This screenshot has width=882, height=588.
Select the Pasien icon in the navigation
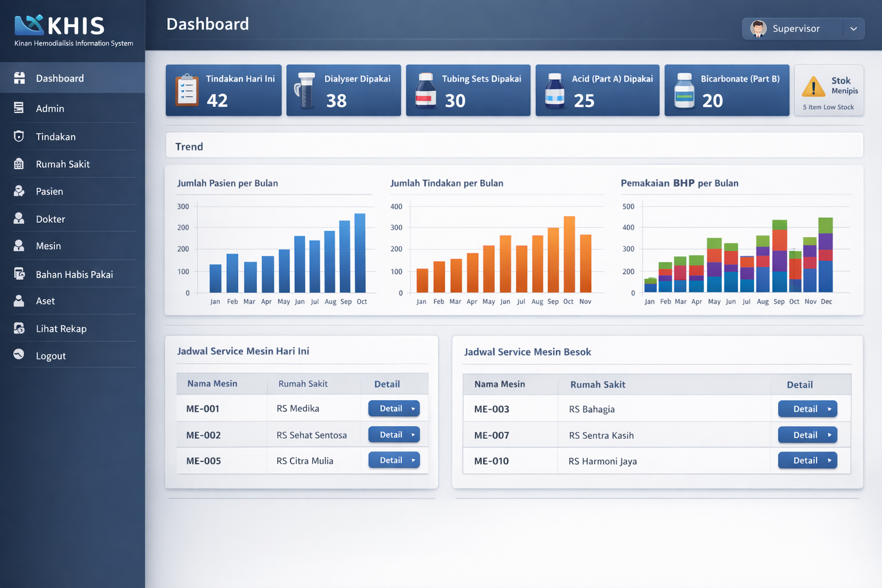(x=19, y=191)
